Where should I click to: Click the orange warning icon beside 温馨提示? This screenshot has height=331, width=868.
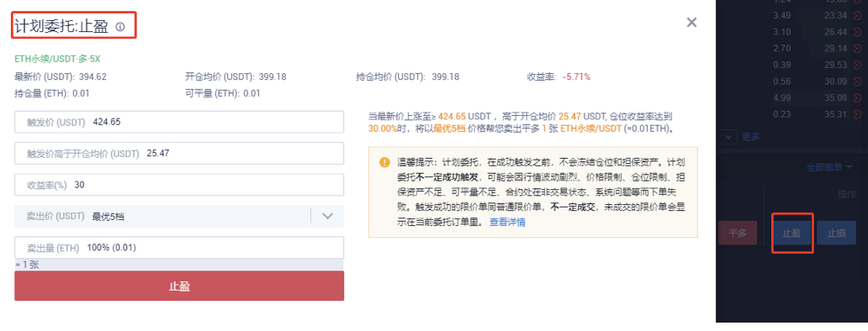pos(384,162)
